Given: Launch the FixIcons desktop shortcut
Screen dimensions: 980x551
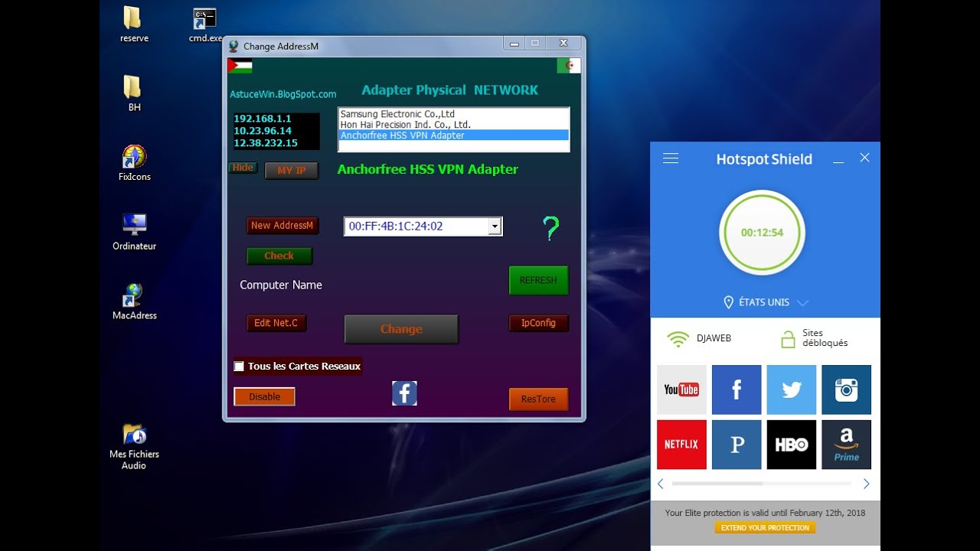Looking at the screenshot, I should 134,162.
